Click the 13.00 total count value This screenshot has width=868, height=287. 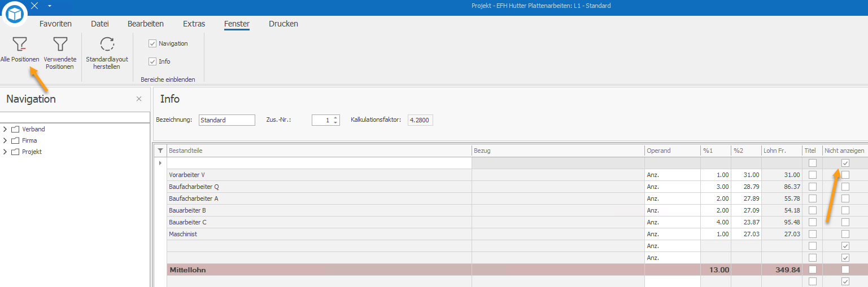click(x=719, y=270)
